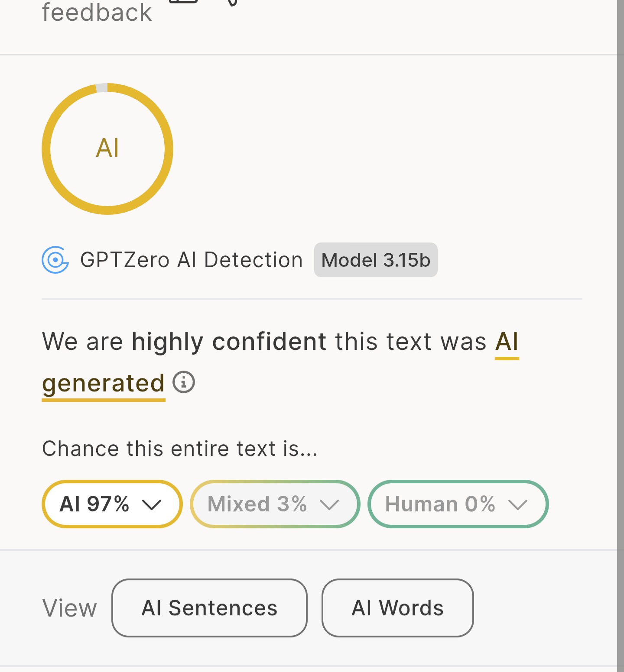Click the Model 3.15b version badge

click(376, 260)
